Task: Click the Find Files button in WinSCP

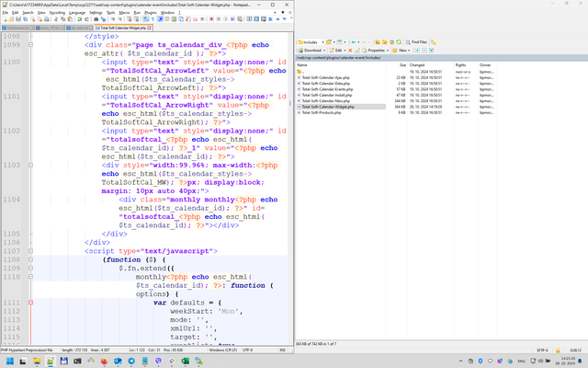Action: [416, 42]
